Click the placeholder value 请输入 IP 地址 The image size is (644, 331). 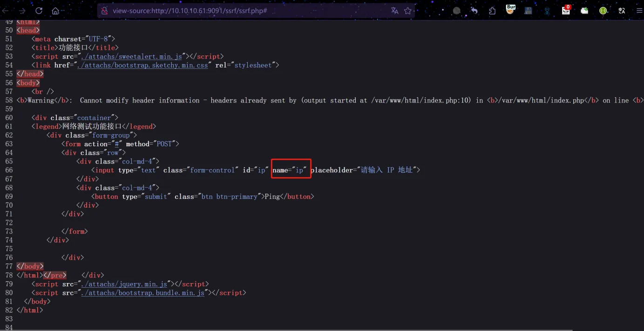pyautogui.click(x=386, y=170)
